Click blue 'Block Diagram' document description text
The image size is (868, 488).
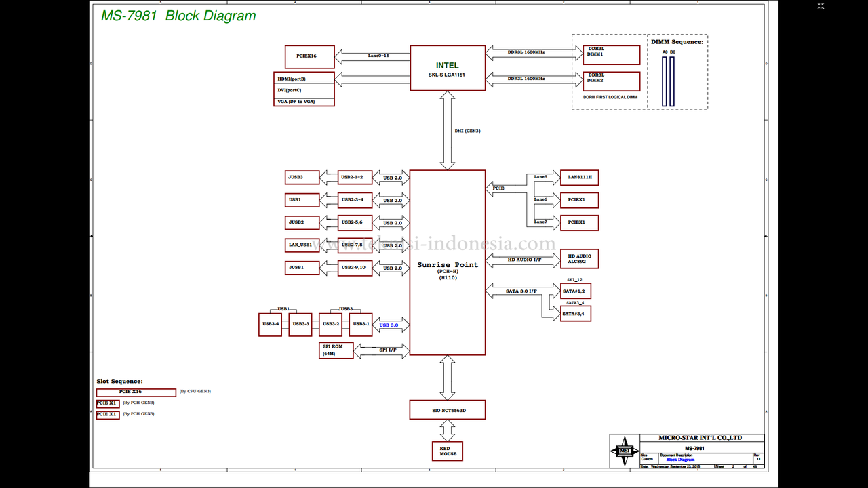tap(680, 460)
